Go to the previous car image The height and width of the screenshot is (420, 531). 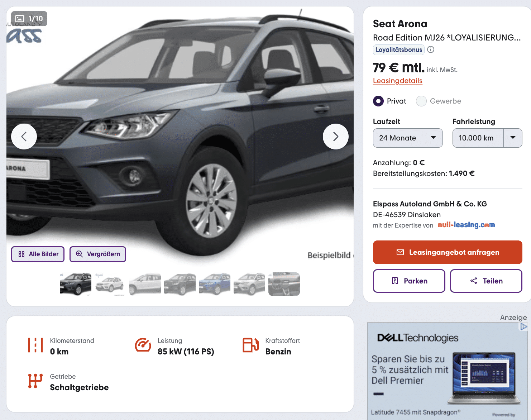(x=24, y=137)
